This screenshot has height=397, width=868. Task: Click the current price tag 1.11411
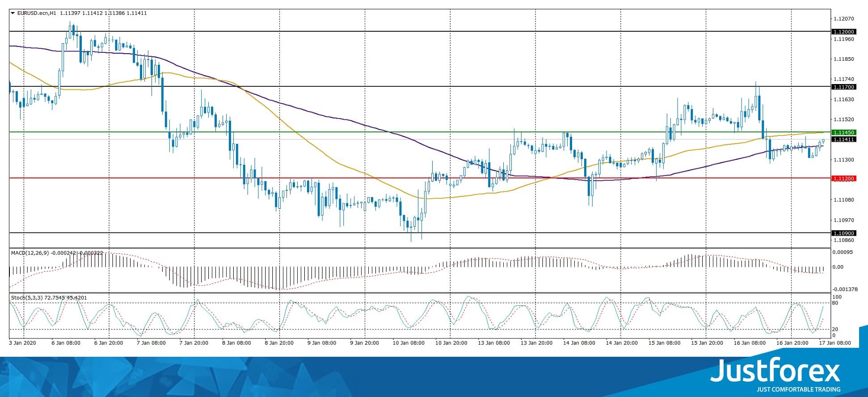843,139
